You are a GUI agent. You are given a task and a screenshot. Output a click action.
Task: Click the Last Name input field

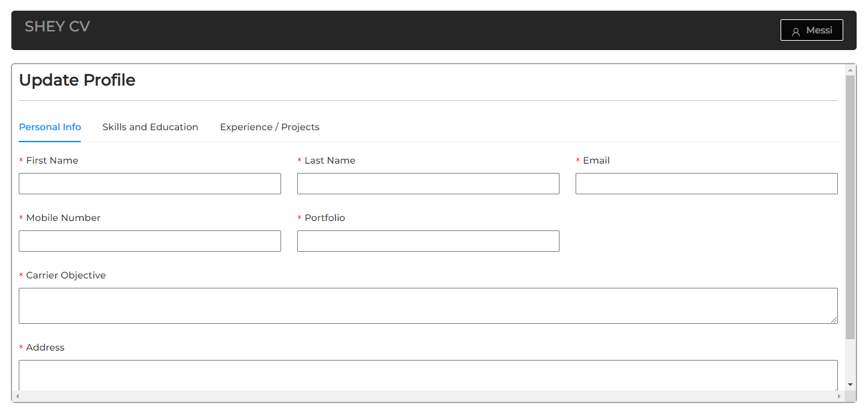(x=428, y=184)
